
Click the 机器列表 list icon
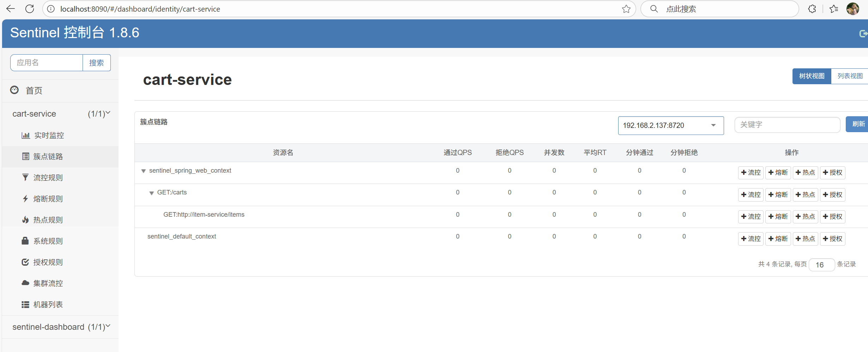[25, 304]
